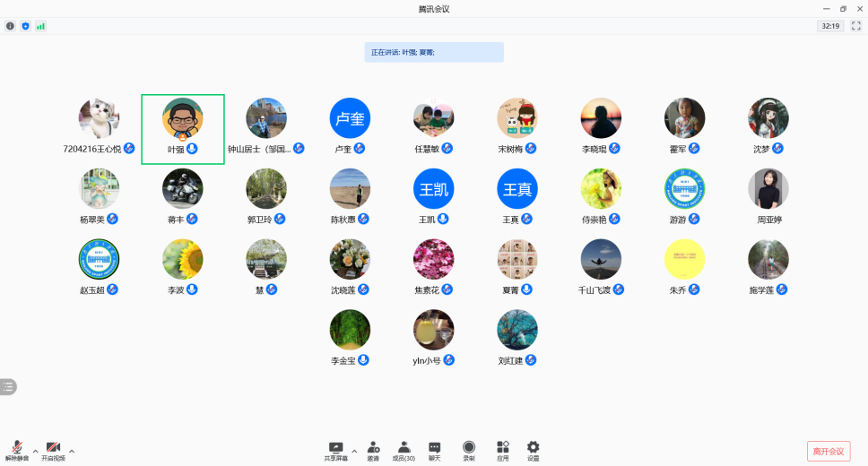
Task: Expand the arrow next to 共享屏幕
Action: tap(354, 450)
